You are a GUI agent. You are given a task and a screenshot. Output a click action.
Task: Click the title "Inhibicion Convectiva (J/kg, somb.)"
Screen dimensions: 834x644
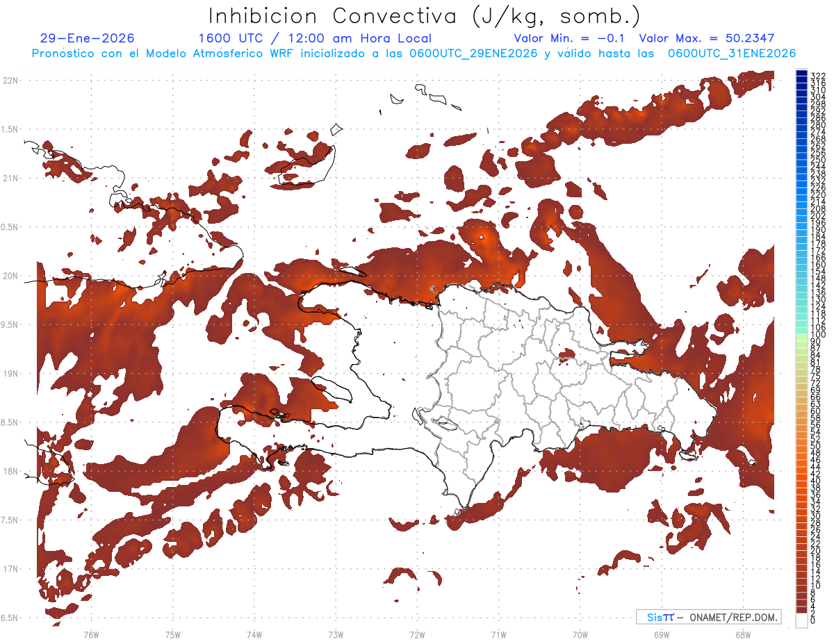tap(425, 16)
